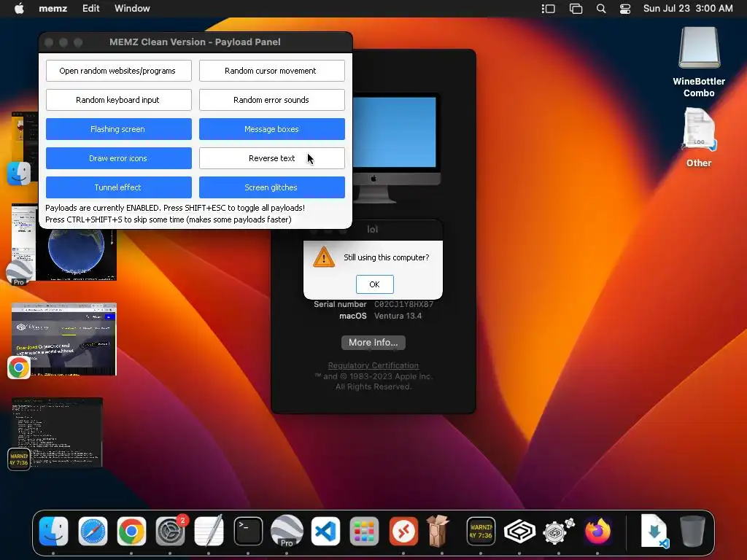The width and height of the screenshot is (747, 560).
Task: Open the Trash in the Dock
Action: [x=692, y=531]
